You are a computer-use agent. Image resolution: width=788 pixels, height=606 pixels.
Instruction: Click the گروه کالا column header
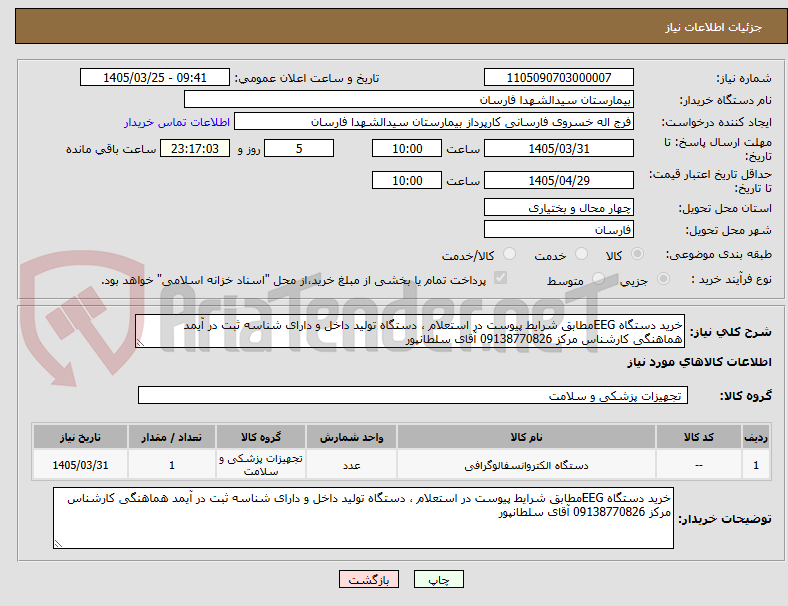click(261, 437)
